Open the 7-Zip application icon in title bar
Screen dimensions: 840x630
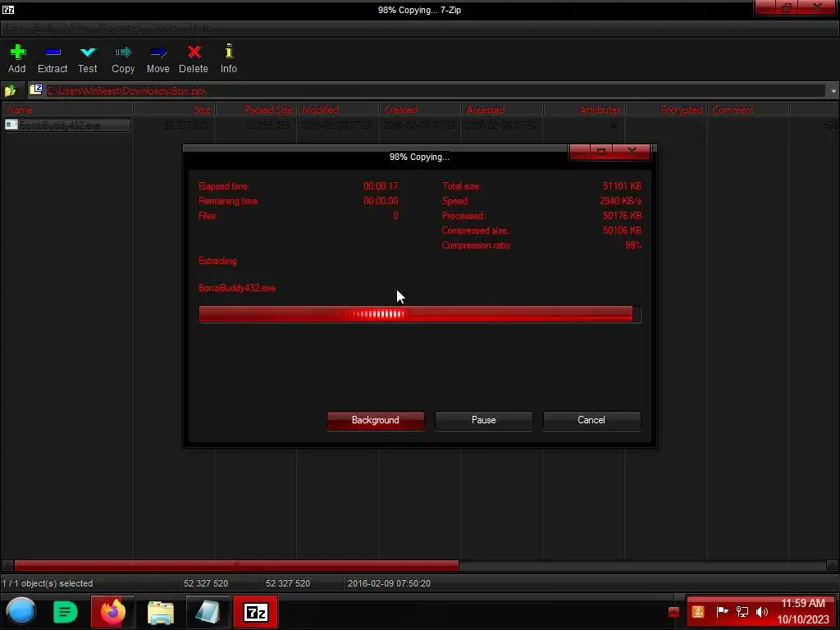pos(8,10)
